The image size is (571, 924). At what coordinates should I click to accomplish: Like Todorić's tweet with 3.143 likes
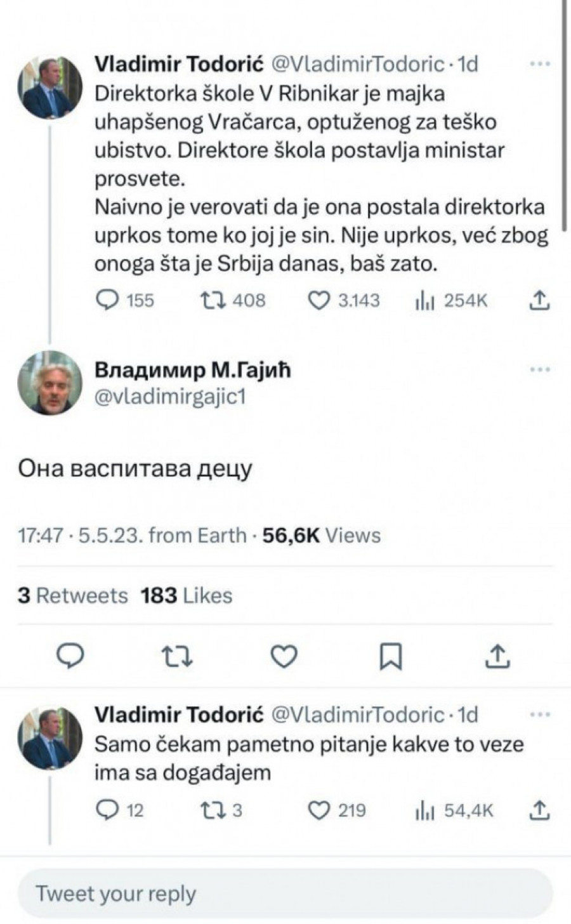318,300
